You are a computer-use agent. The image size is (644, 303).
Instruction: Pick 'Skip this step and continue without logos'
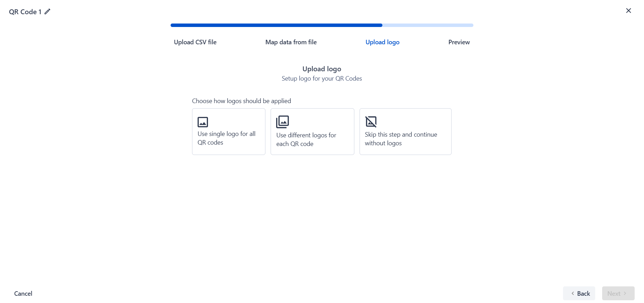[406, 131]
